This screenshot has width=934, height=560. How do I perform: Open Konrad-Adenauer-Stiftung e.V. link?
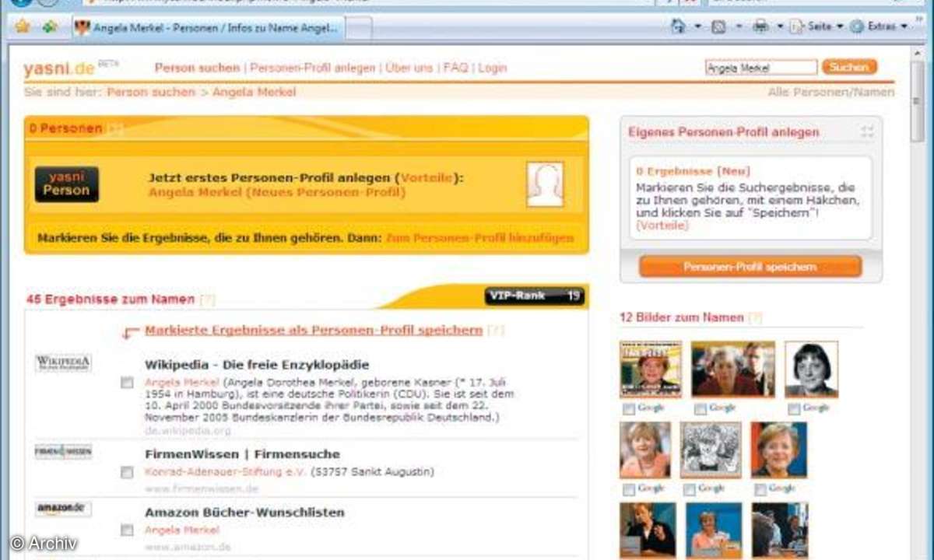click(x=226, y=471)
